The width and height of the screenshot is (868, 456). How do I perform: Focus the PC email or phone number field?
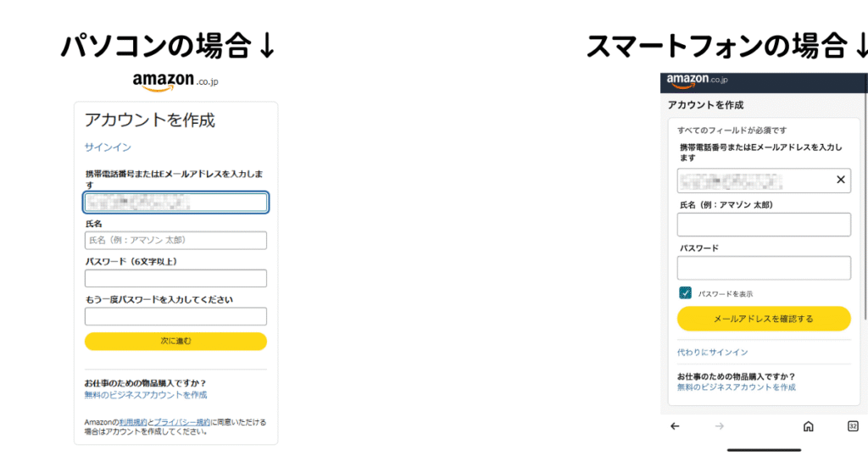click(x=175, y=203)
